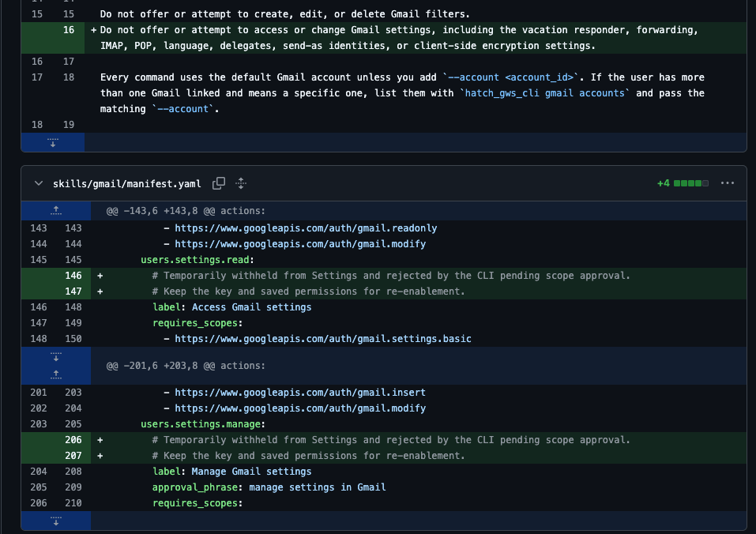
Task: Click `hatch_gws_cli gmail accounts` code text
Action: point(545,93)
